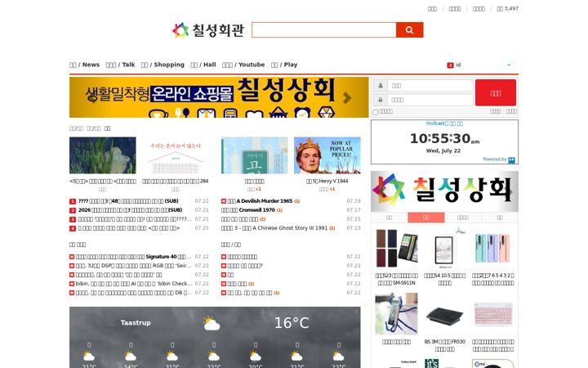Open the leather wallet phone case product image
Viewport: 588px width, 368px height.
(x=396, y=249)
